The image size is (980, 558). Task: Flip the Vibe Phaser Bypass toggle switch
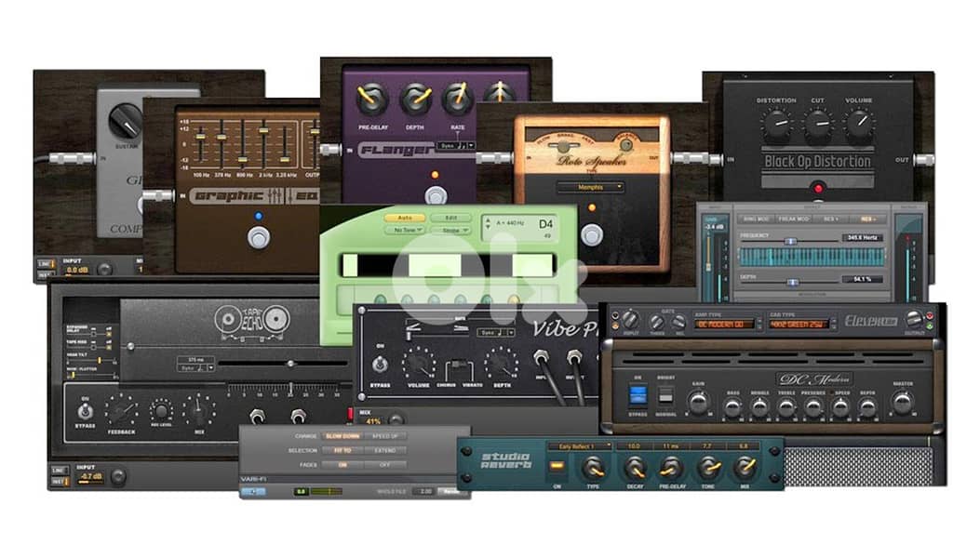click(x=380, y=364)
